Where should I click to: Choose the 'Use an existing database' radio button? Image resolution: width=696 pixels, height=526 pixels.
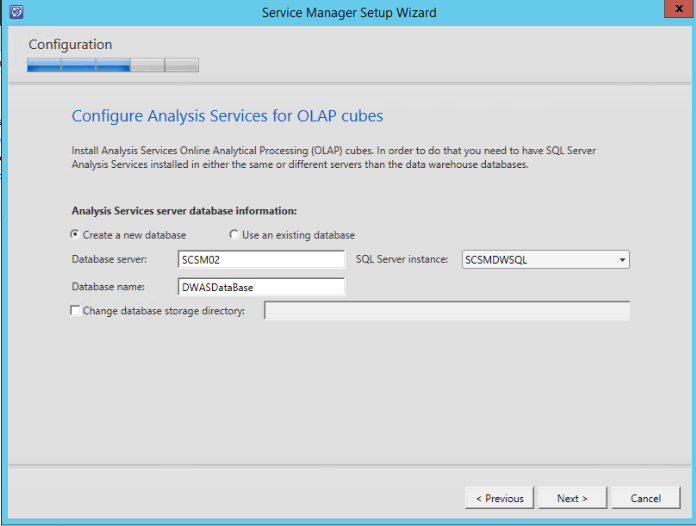coord(234,235)
